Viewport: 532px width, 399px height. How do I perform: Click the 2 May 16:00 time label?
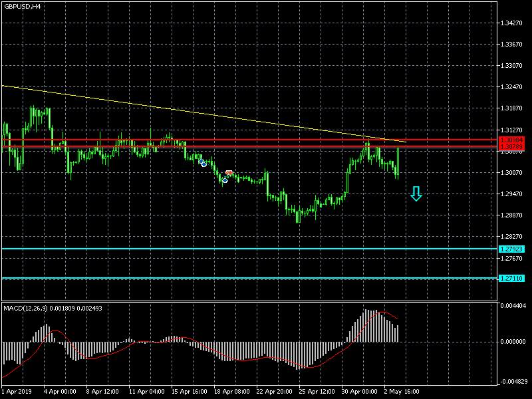coord(403,391)
